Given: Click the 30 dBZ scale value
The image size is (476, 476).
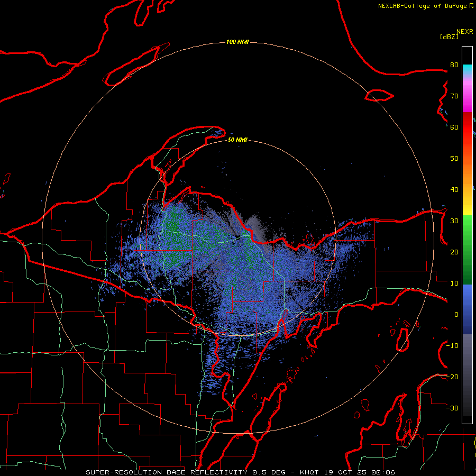Looking at the screenshot, I should [454, 221].
